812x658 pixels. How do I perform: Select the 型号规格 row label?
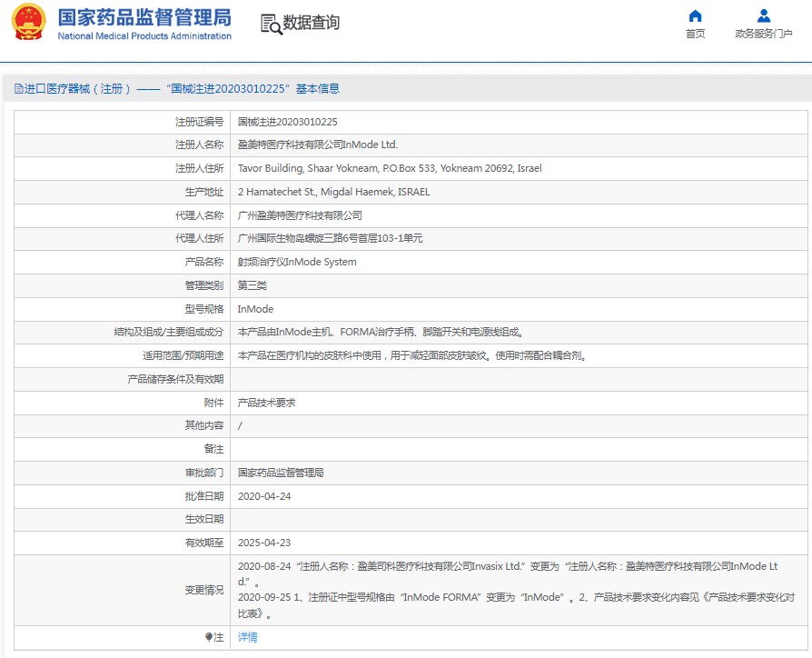[204, 309]
